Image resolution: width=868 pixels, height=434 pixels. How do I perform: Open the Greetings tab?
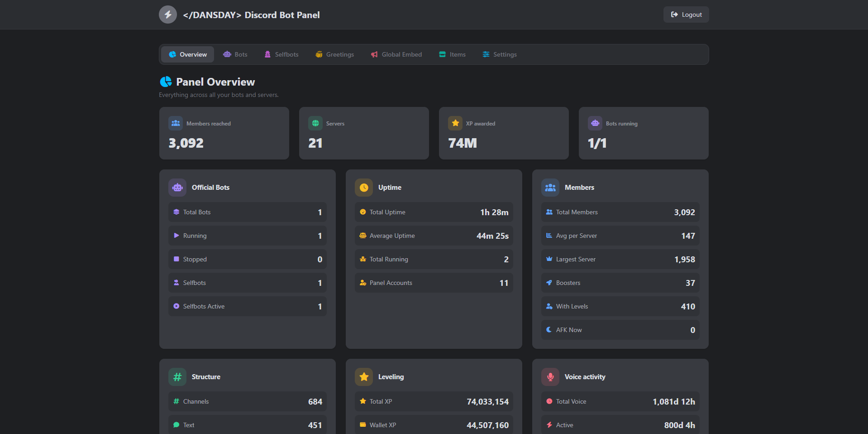click(335, 54)
